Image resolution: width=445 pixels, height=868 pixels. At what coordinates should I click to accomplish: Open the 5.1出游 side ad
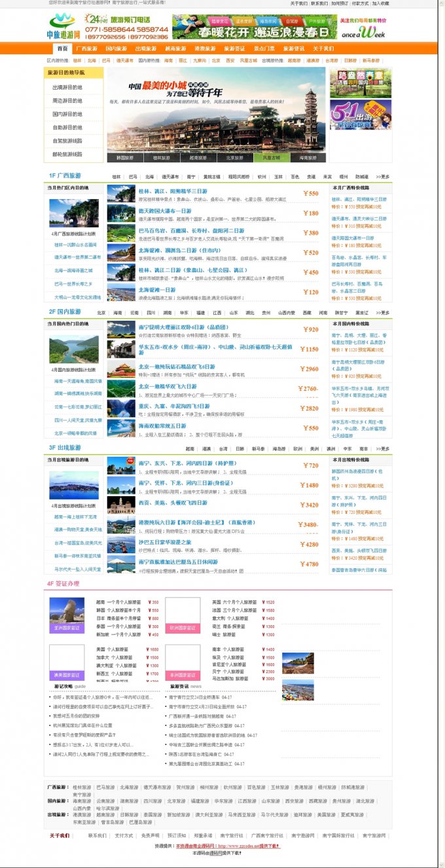click(x=361, y=115)
